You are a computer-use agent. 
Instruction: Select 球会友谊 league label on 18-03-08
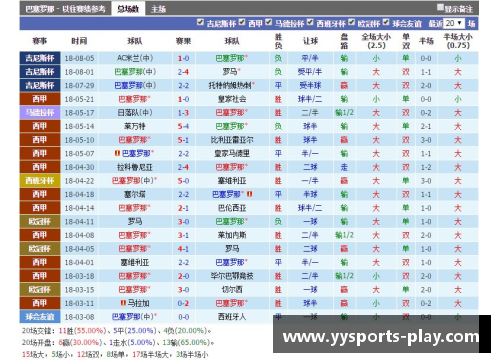[x=40, y=317]
